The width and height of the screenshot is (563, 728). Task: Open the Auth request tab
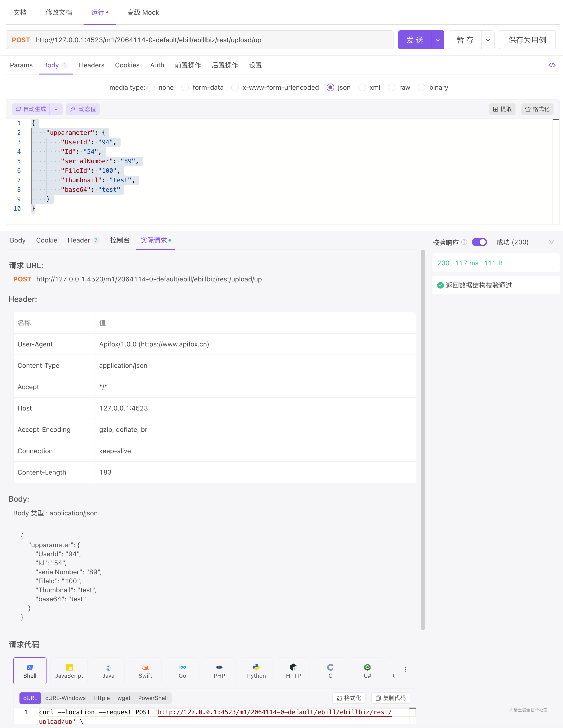[x=157, y=65]
